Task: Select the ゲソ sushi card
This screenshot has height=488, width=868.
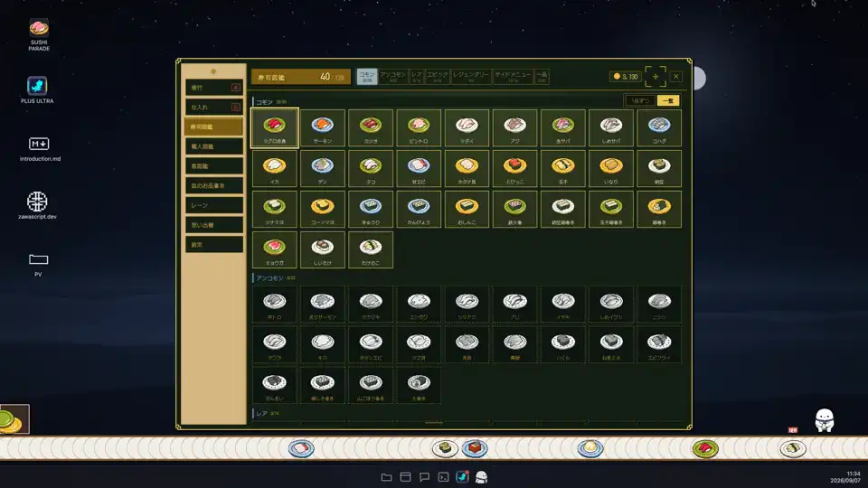Action: click(323, 168)
